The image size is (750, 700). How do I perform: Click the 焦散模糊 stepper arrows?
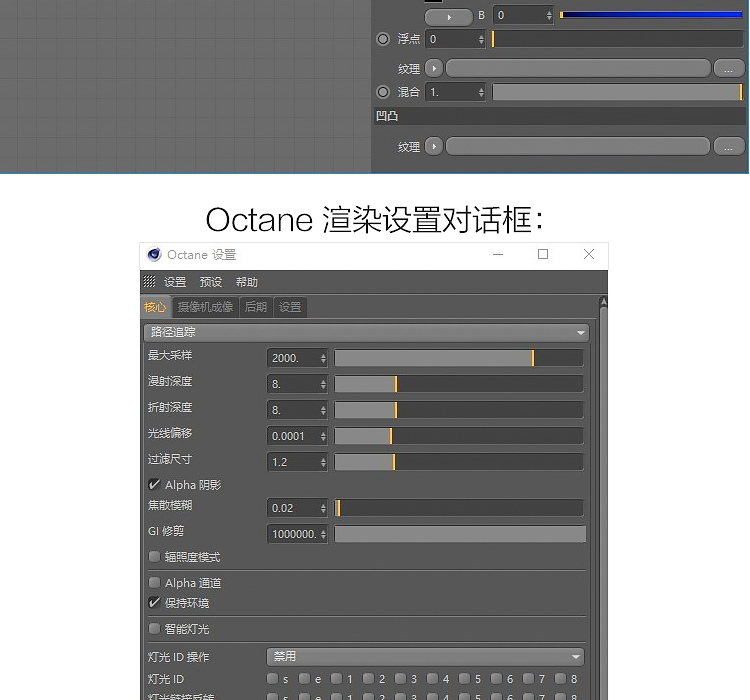pos(323,508)
